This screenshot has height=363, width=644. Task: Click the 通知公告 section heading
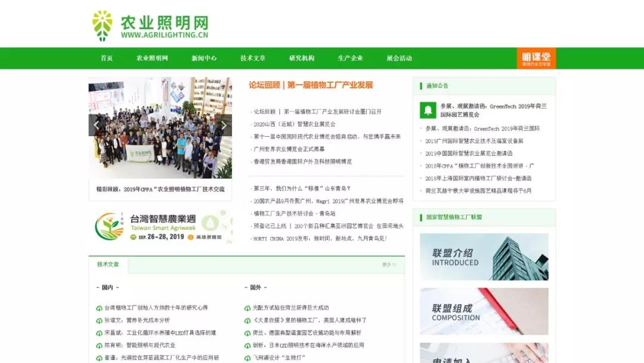click(437, 86)
